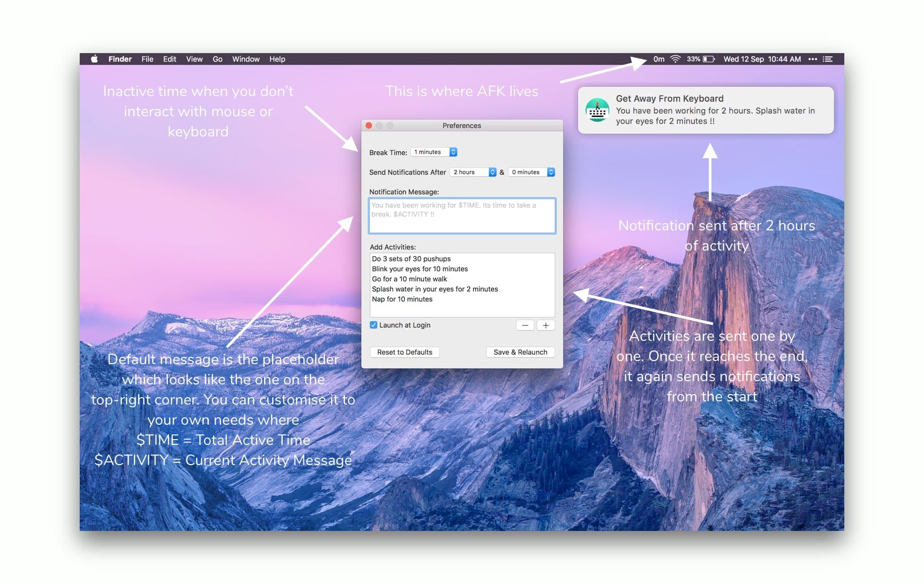Click the keyboard icon on the notification banner
Image resolution: width=924 pixels, height=584 pixels.
[x=597, y=110]
